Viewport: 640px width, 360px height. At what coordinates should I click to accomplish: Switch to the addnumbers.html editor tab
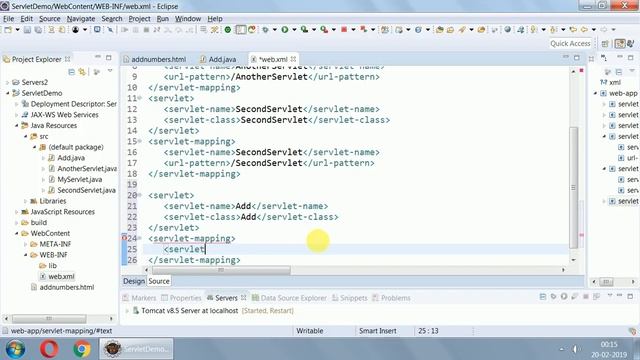pyautogui.click(x=155, y=59)
